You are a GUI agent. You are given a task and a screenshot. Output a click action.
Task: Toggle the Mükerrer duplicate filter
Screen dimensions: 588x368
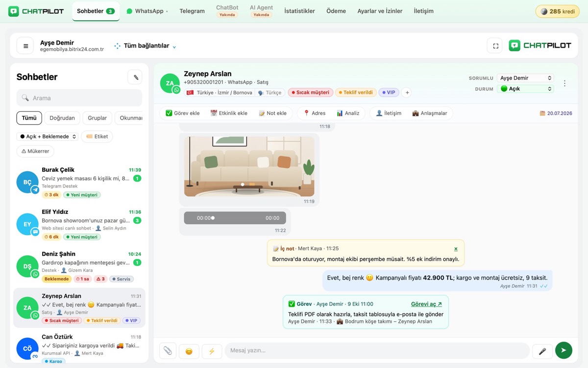tap(35, 151)
